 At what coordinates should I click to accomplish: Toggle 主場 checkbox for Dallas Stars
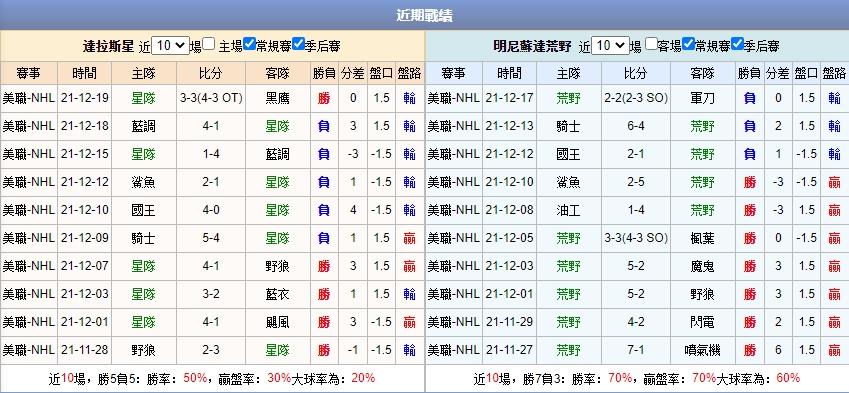(x=209, y=44)
